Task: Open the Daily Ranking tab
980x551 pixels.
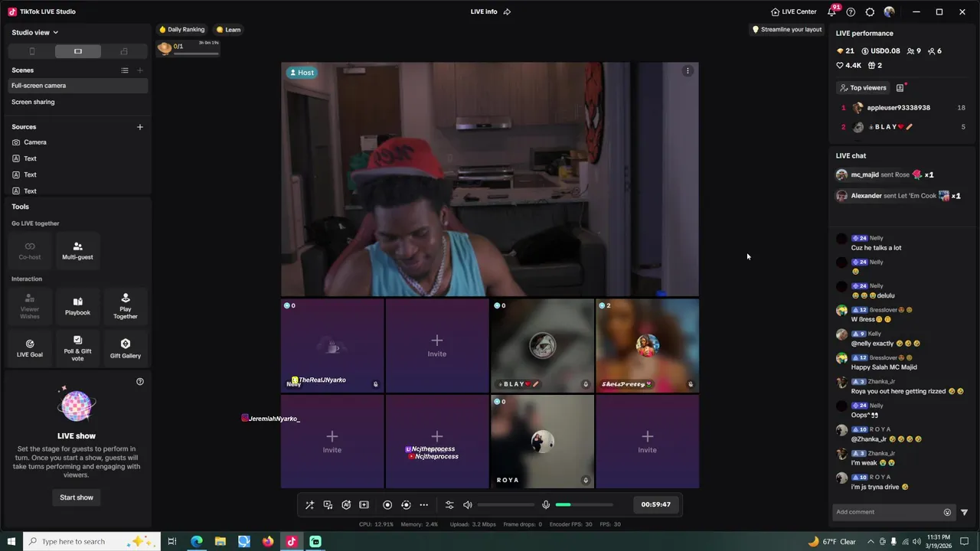Action: point(182,30)
